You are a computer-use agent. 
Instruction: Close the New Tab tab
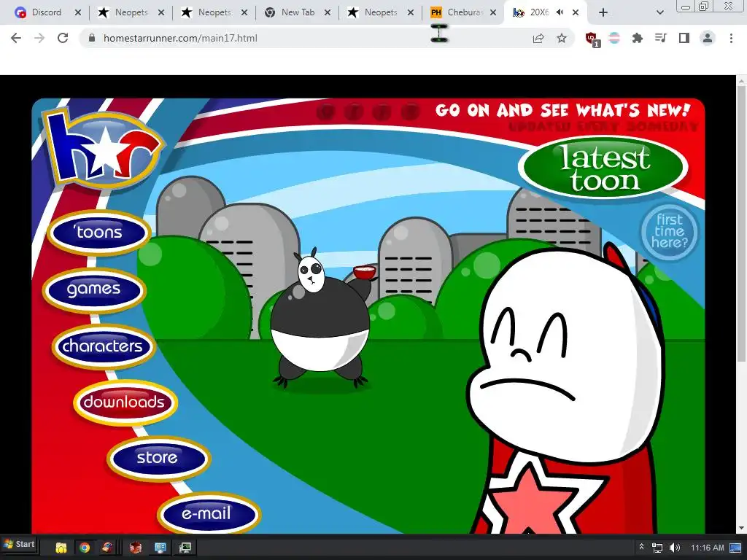[x=328, y=12]
